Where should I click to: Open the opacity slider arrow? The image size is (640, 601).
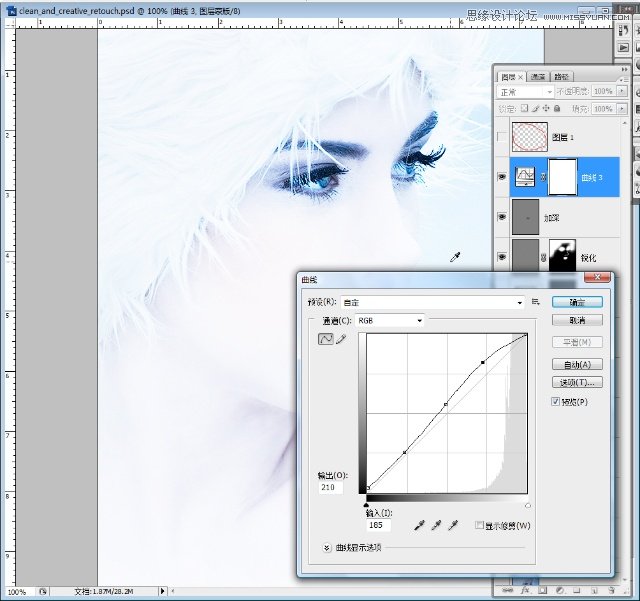pyautogui.click(x=622, y=91)
